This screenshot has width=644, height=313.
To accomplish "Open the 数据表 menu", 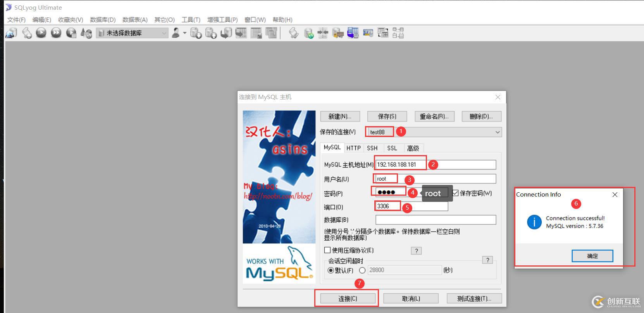I will tap(135, 20).
